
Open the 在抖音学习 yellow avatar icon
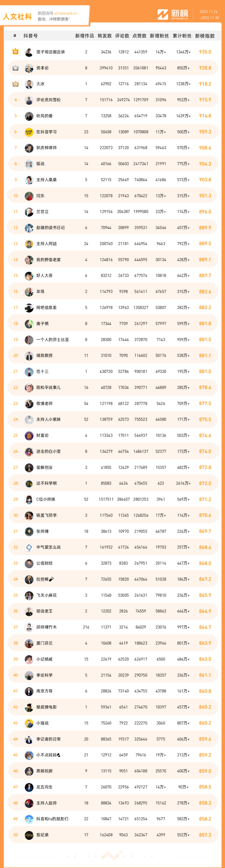click(29, 132)
